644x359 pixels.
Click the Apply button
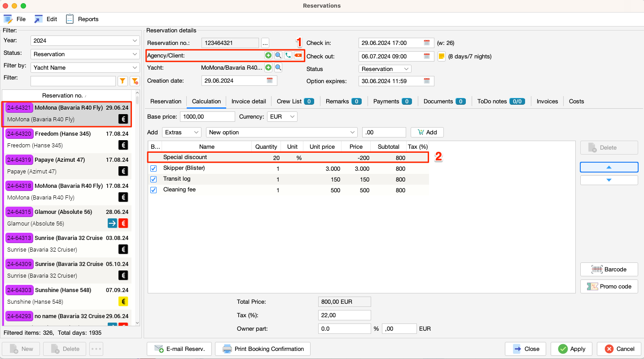pyautogui.click(x=571, y=349)
